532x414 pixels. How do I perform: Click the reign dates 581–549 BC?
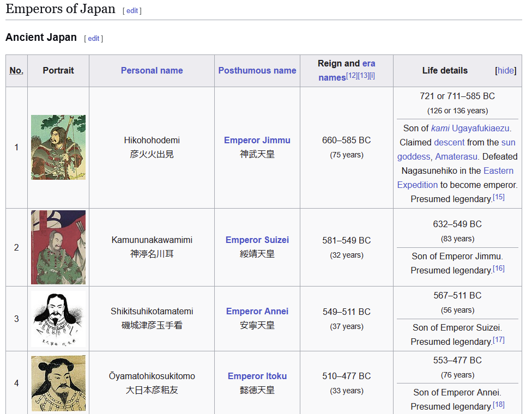pos(347,240)
